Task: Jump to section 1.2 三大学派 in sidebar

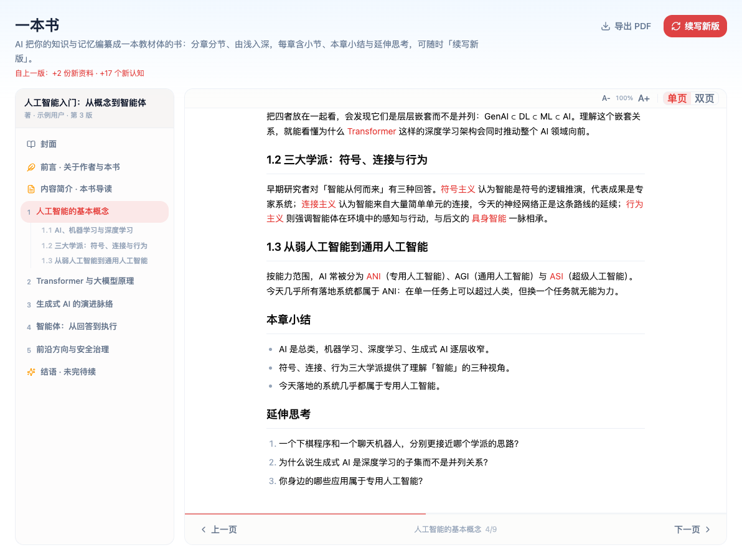Action: coord(94,246)
